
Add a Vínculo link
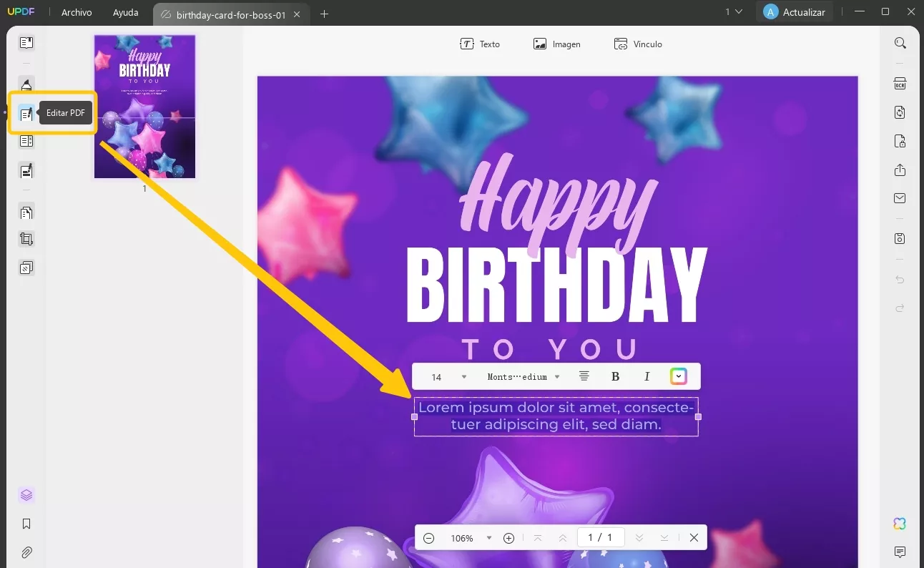(x=638, y=44)
